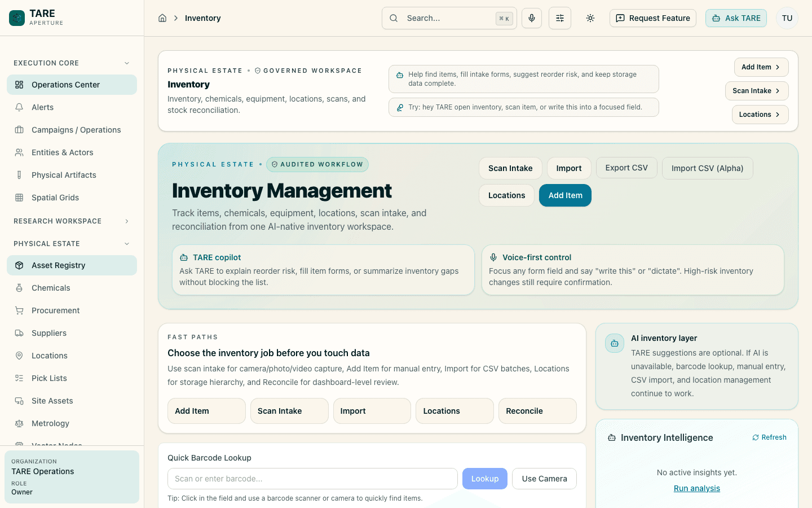
Task: Click the TARE Operations organization panel
Action: (72, 476)
